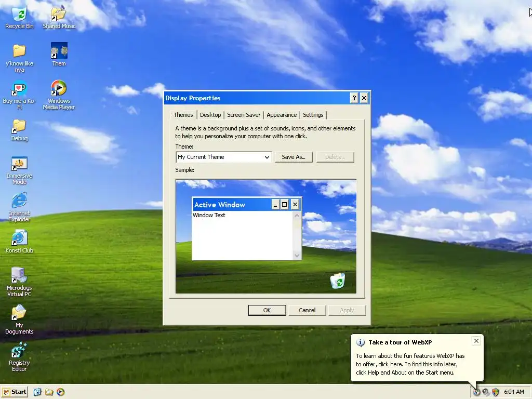Click the sample window scrollbar up arrow

[297, 216]
